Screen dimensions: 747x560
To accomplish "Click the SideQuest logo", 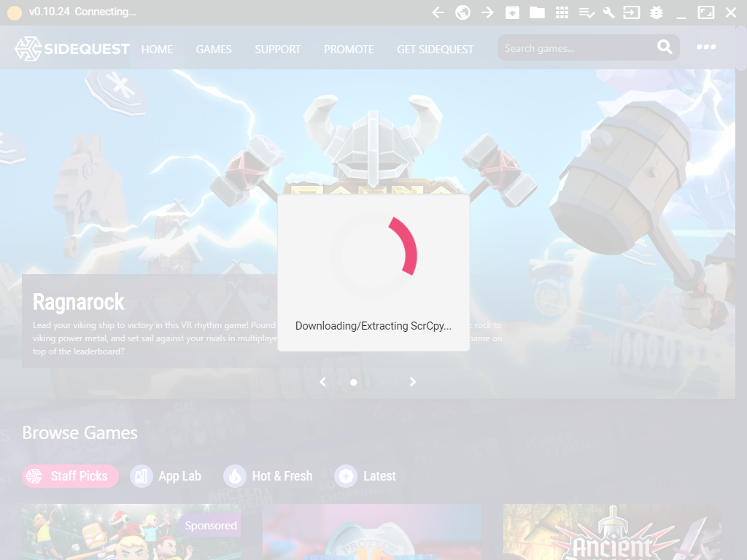I will click(x=73, y=48).
